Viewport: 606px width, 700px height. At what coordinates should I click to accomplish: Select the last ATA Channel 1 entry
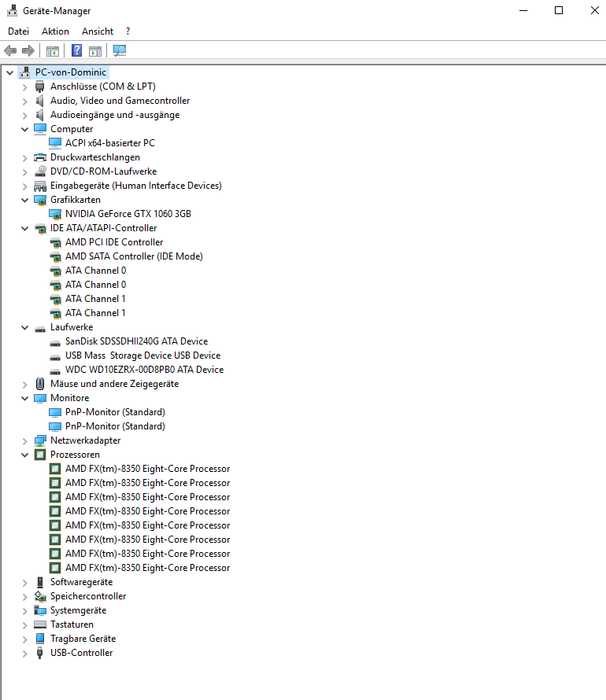(95, 313)
